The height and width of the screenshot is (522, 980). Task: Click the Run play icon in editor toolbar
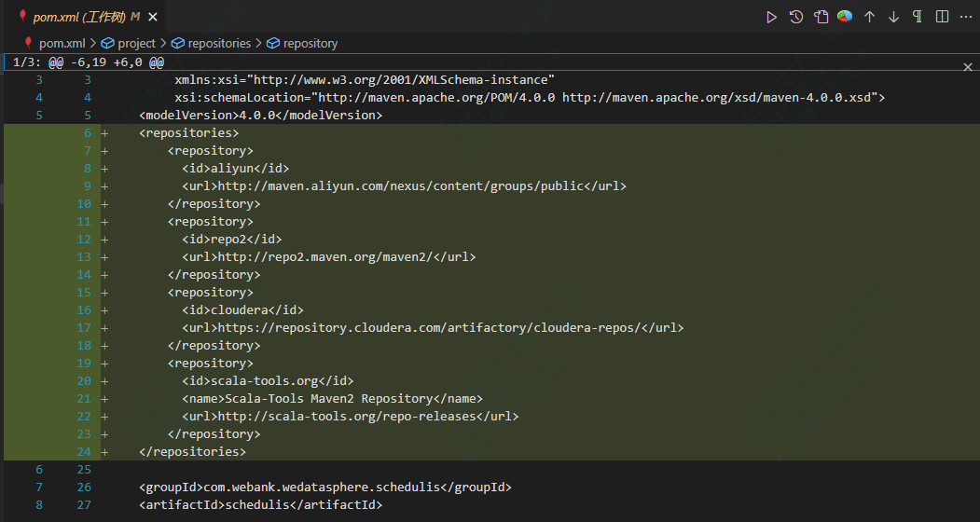(x=771, y=17)
